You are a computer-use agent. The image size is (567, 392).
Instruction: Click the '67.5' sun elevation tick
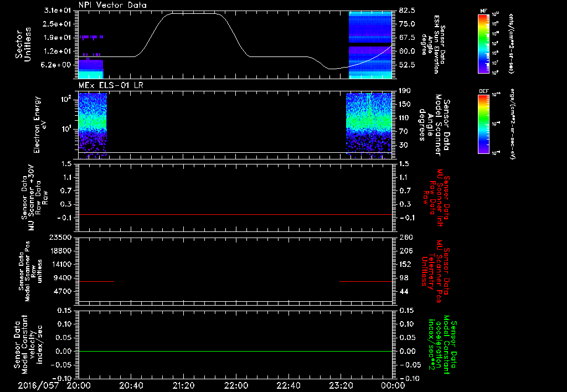click(407, 38)
